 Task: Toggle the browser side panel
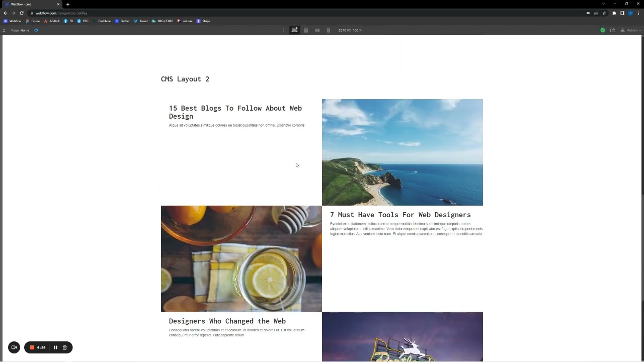coord(622,13)
